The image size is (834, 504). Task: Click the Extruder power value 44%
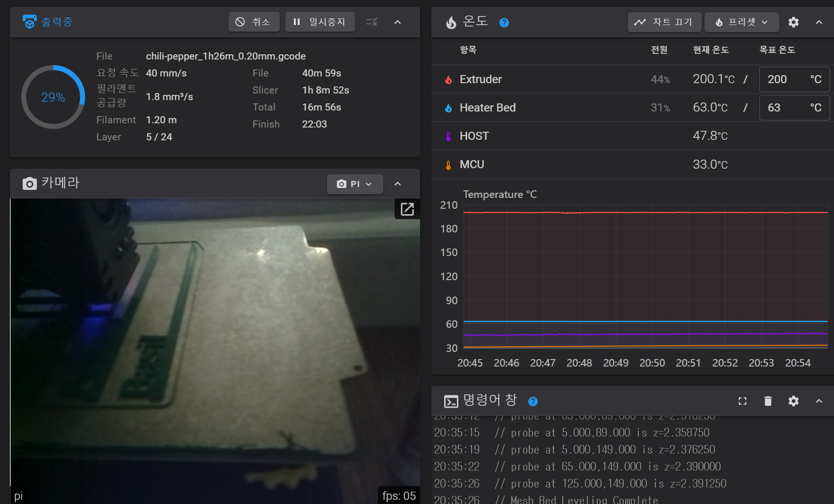[x=660, y=79]
